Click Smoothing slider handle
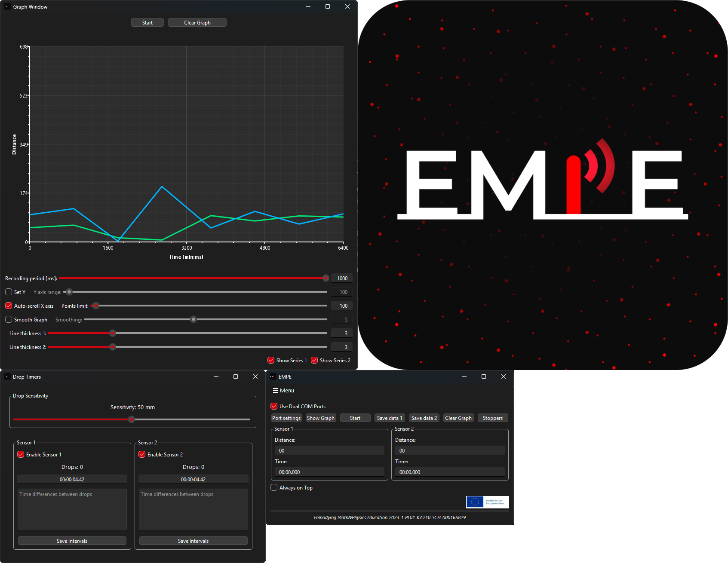728x563 pixels. [x=194, y=319]
